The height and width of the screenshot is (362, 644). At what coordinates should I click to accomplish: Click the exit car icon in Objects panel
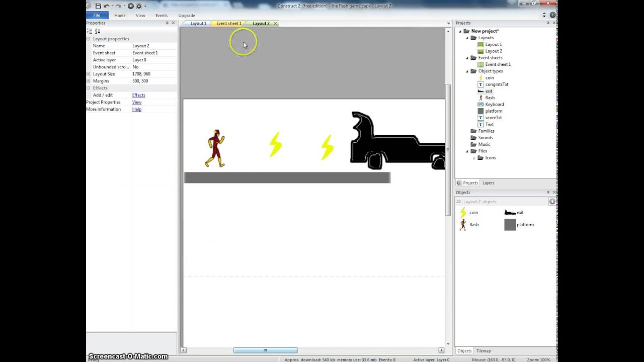click(x=510, y=213)
